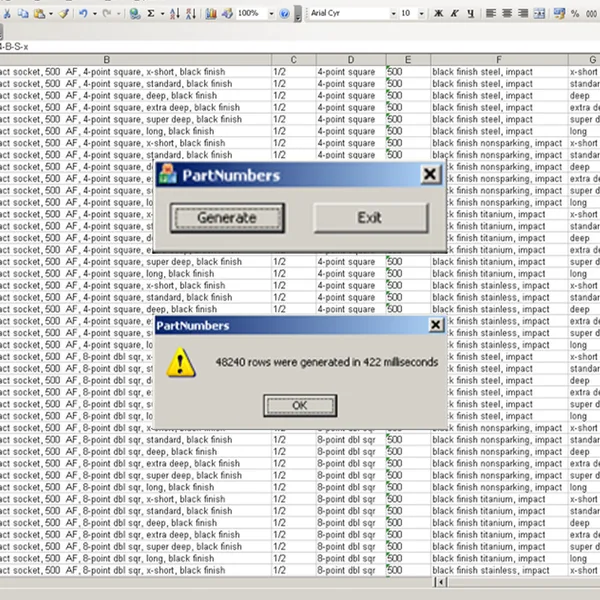Insert a hyperlink with globe icon
Image resolution: width=600 pixels, height=600 pixels.
pyautogui.click(x=135, y=14)
